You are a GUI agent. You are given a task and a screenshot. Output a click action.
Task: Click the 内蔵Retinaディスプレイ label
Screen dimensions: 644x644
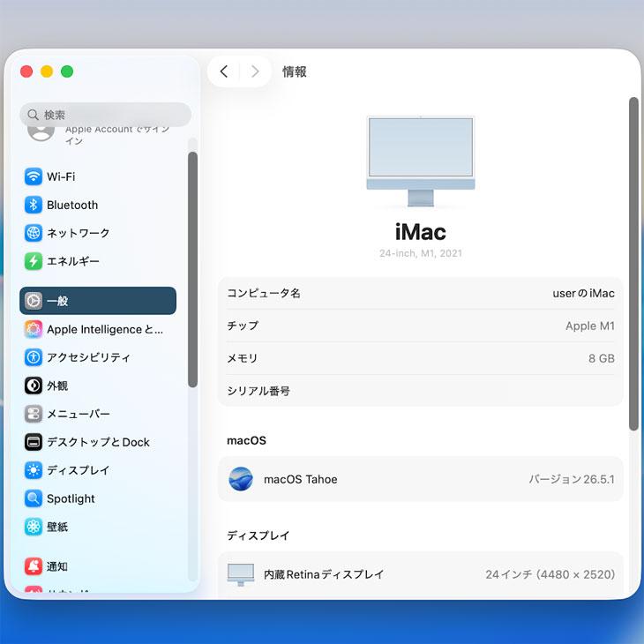pos(324,574)
